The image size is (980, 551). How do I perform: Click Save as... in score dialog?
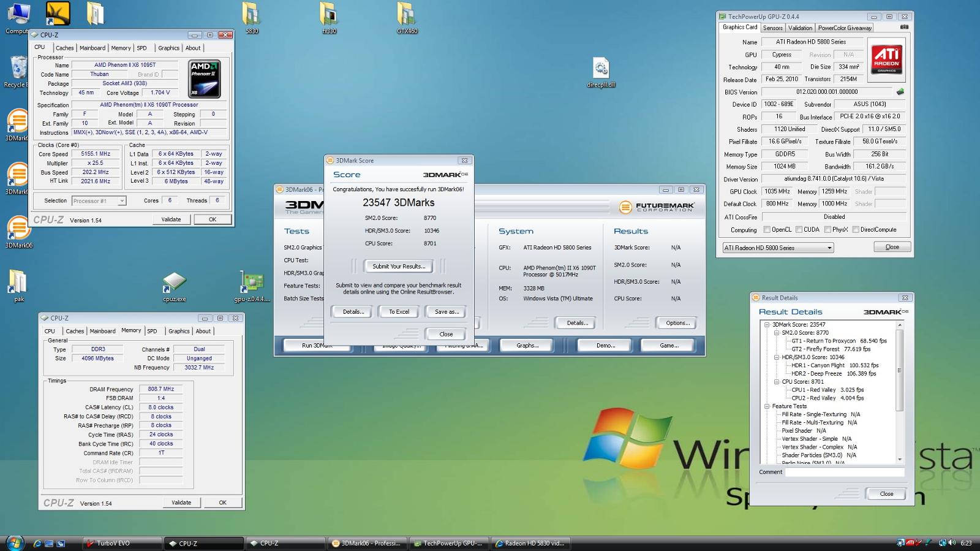(x=447, y=312)
